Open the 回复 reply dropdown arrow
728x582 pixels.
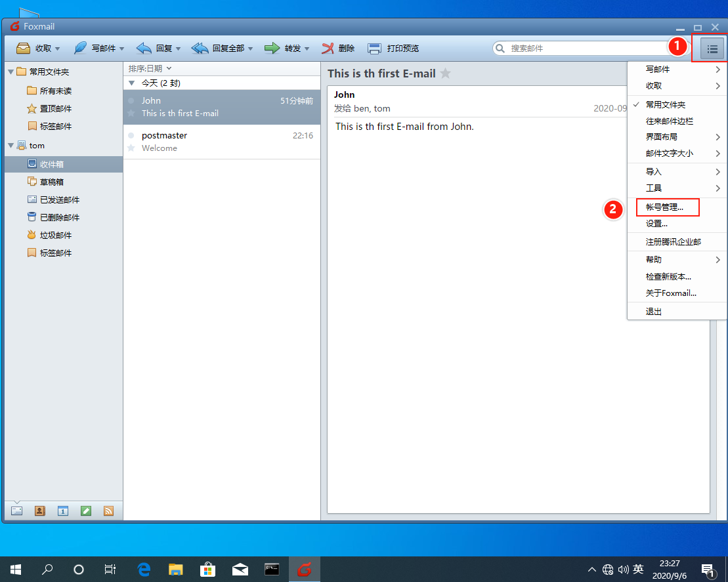(178, 48)
